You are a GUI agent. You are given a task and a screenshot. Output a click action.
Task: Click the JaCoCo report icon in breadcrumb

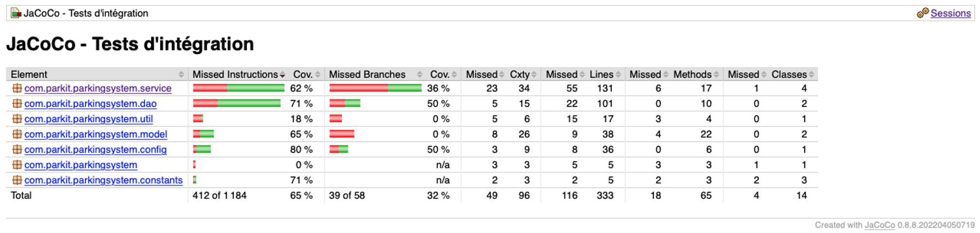coord(16,13)
